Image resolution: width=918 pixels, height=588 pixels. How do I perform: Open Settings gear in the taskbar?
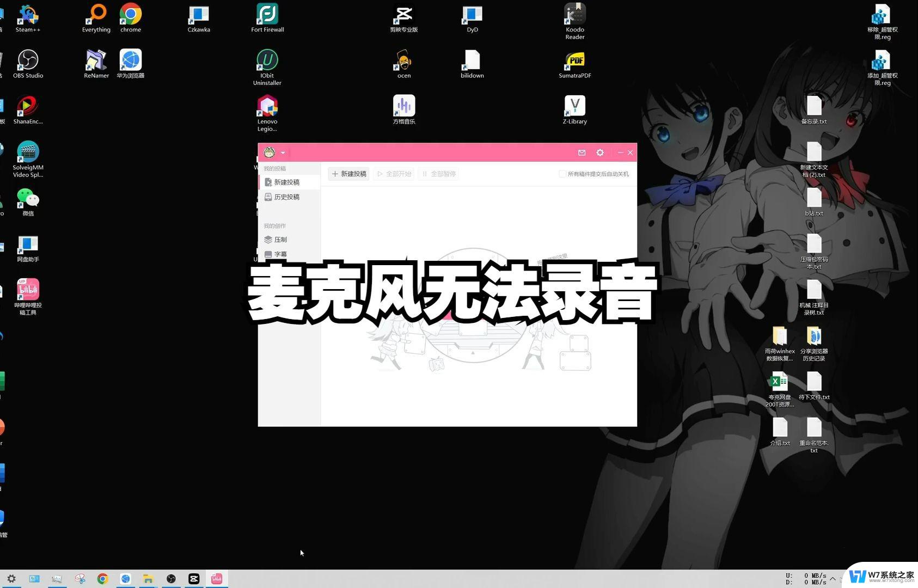point(11,579)
